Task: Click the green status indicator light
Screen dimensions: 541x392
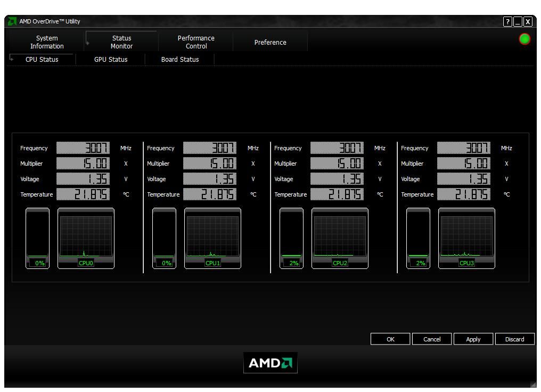Action: 524,39
